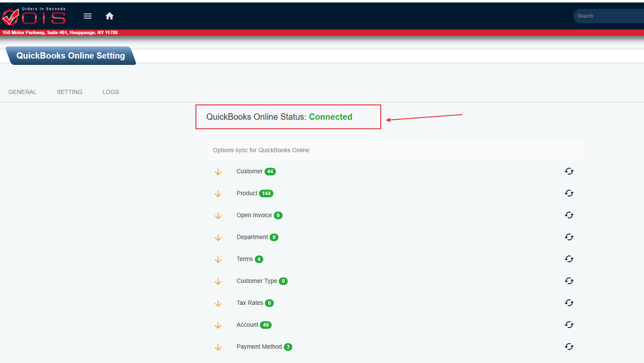Sync Account using refresh icon
Image resolution: width=644 pixels, height=363 pixels.
[569, 325]
